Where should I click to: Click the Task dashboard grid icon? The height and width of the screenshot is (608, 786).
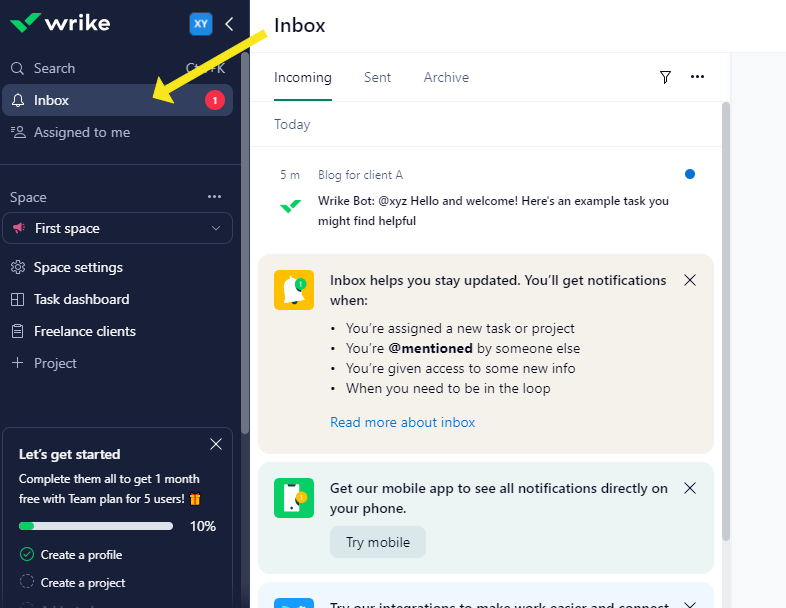pyautogui.click(x=18, y=299)
